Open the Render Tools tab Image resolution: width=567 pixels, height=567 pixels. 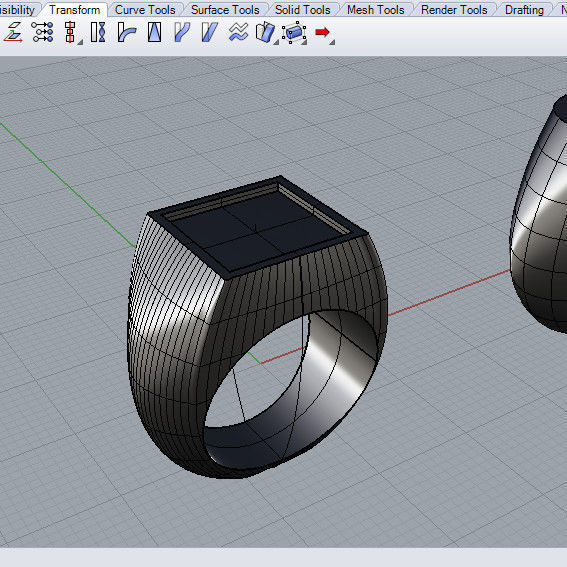pyautogui.click(x=454, y=10)
